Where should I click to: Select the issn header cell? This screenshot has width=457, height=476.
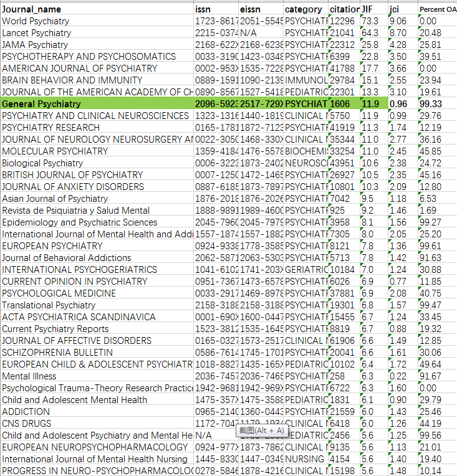[x=215, y=9]
